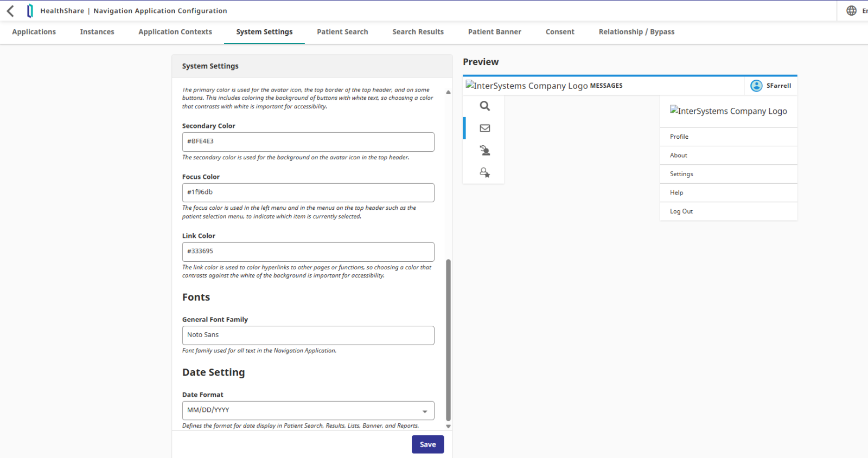Click the Secondary Color input field
The height and width of the screenshot is (458, 868).
click(308, 141)
